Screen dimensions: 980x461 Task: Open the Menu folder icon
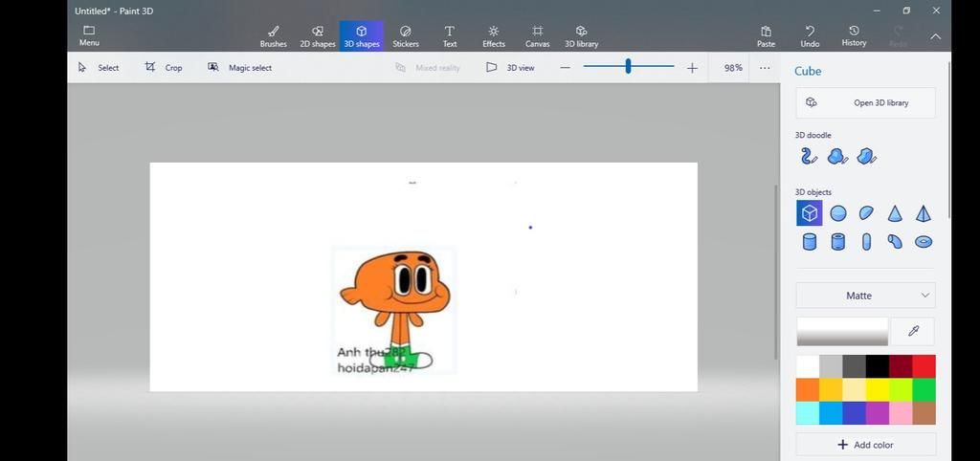pyautogui.click(x=89, y=35)
